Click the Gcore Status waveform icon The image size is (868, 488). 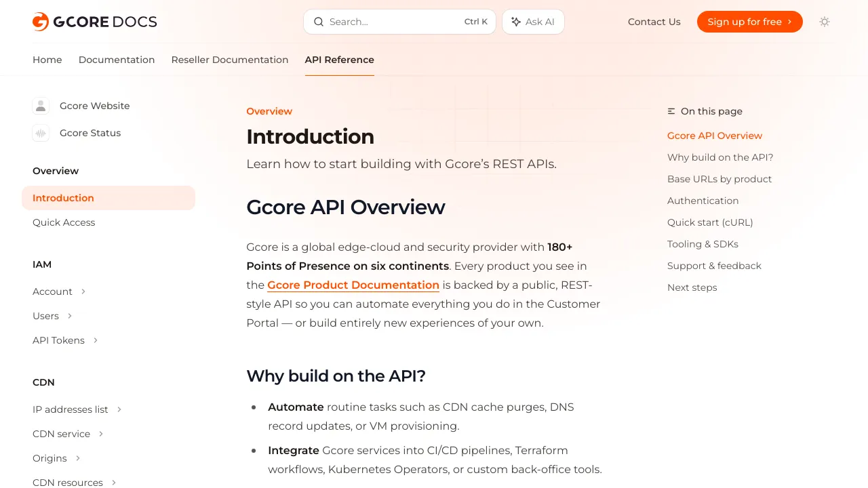41,133
